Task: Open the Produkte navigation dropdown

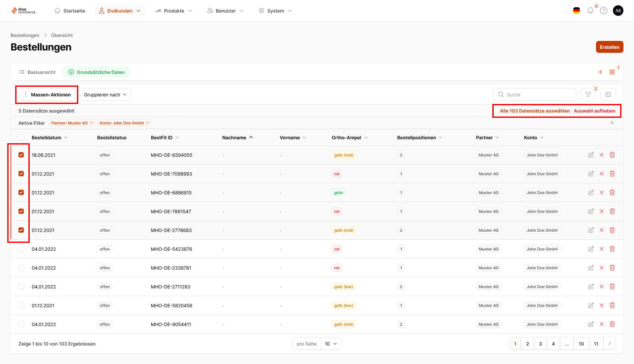Action: (x=174, y=11)
